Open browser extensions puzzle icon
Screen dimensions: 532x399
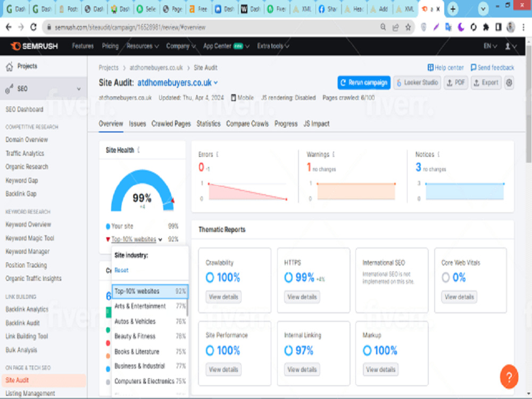[x=486, y=27]
